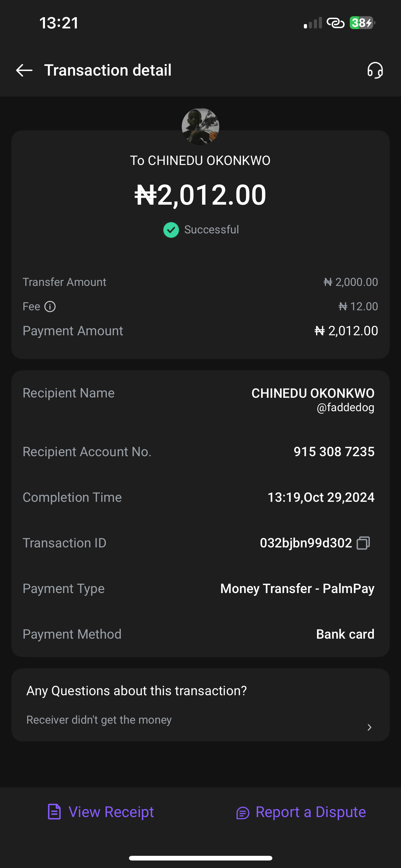
Task: Tap the @faddedog username
Action: 345,407
